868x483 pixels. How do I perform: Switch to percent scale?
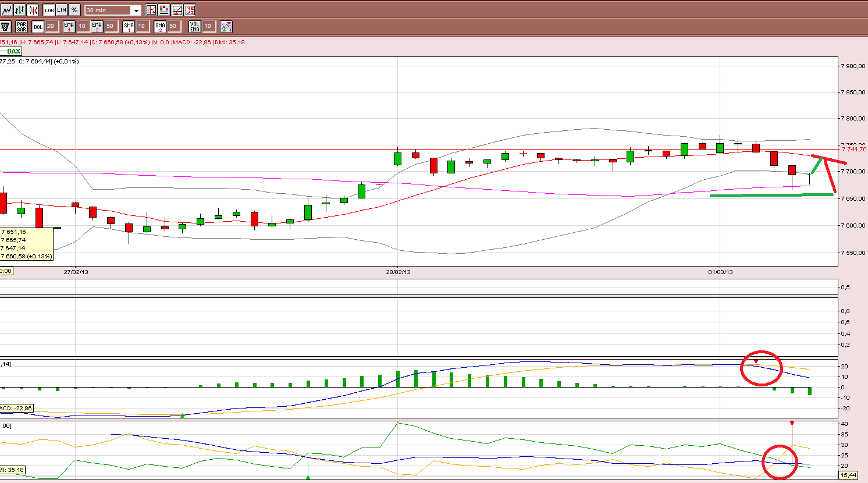[74, 10]
